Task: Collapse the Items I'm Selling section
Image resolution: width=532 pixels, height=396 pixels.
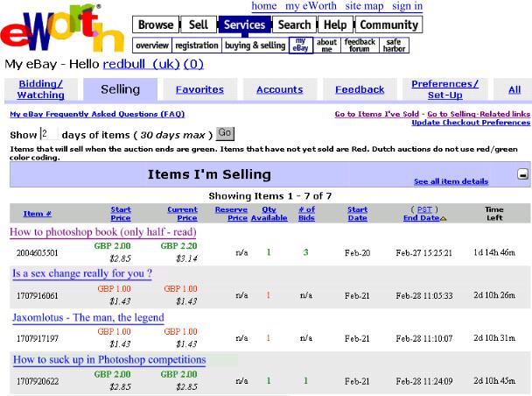Action: coord(523,174)
